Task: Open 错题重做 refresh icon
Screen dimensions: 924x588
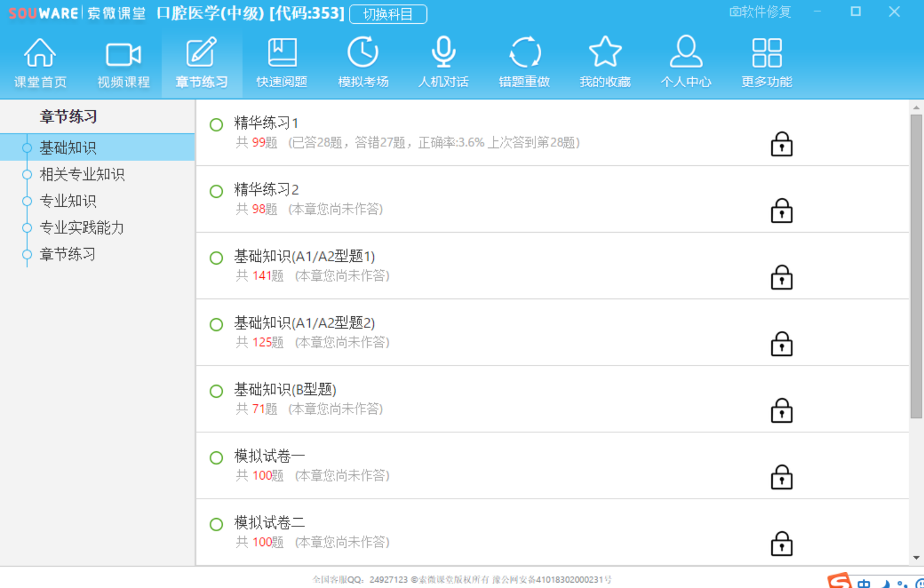Action: point(524,53)
